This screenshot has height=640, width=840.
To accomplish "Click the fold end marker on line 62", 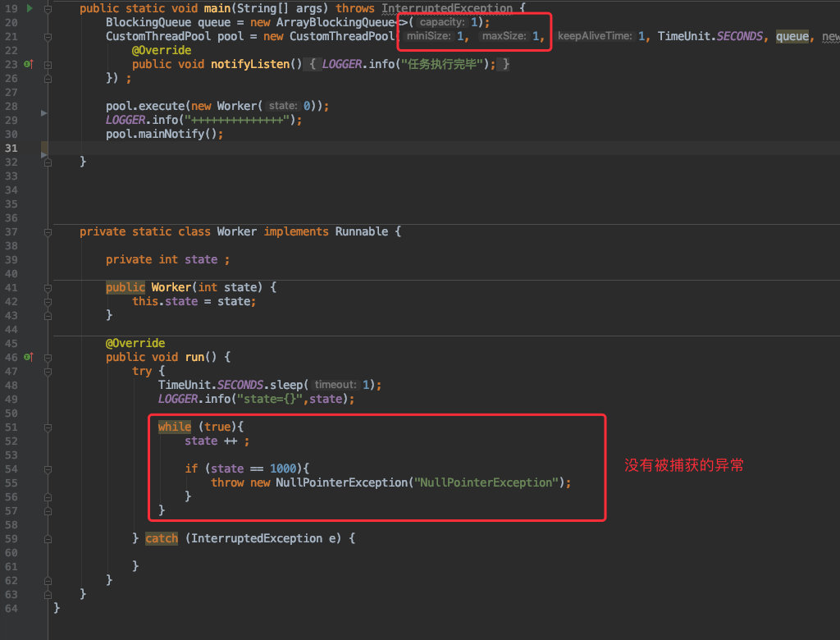I will [x=48, y=580].
